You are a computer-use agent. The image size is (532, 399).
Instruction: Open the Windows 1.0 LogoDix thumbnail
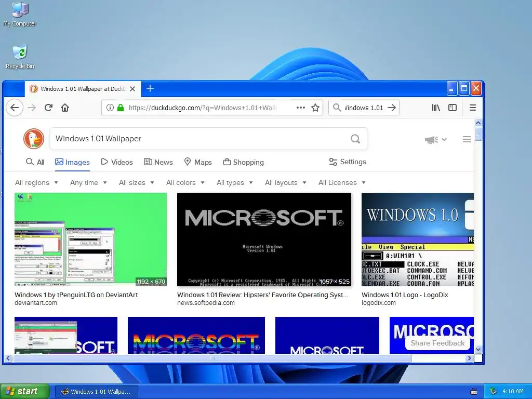[x=417, y=240]
